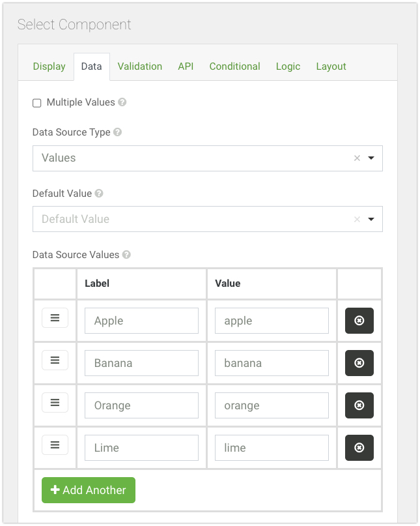Clear the Values selection with the x

357,158
